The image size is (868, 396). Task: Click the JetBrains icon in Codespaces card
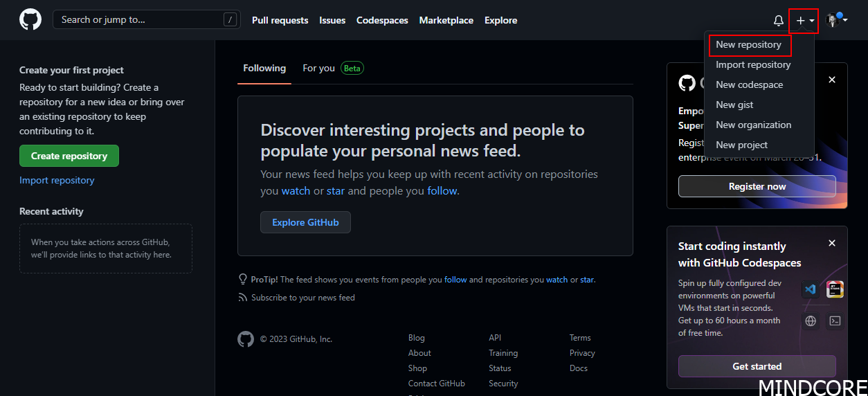coord(835,289)
